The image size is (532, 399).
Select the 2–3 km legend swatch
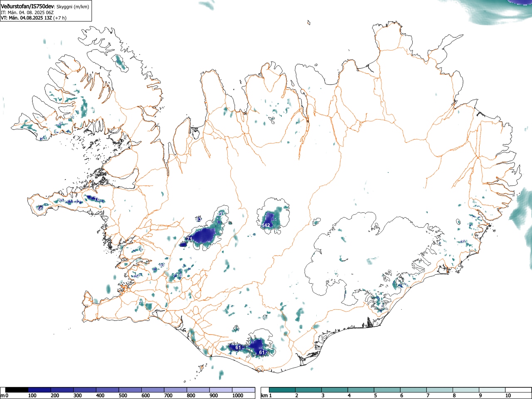click(309, 390)
